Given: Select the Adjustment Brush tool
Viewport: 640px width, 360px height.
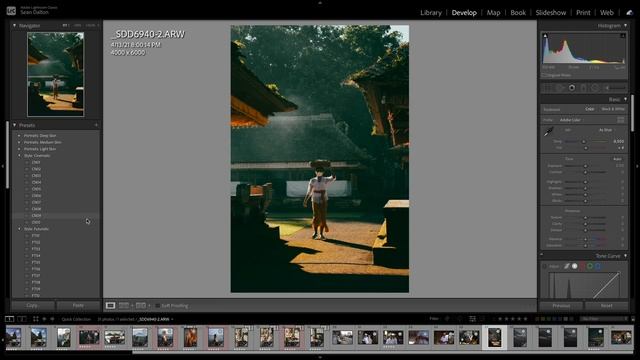Looking at the screenshot, I should [x=616, y=88].
